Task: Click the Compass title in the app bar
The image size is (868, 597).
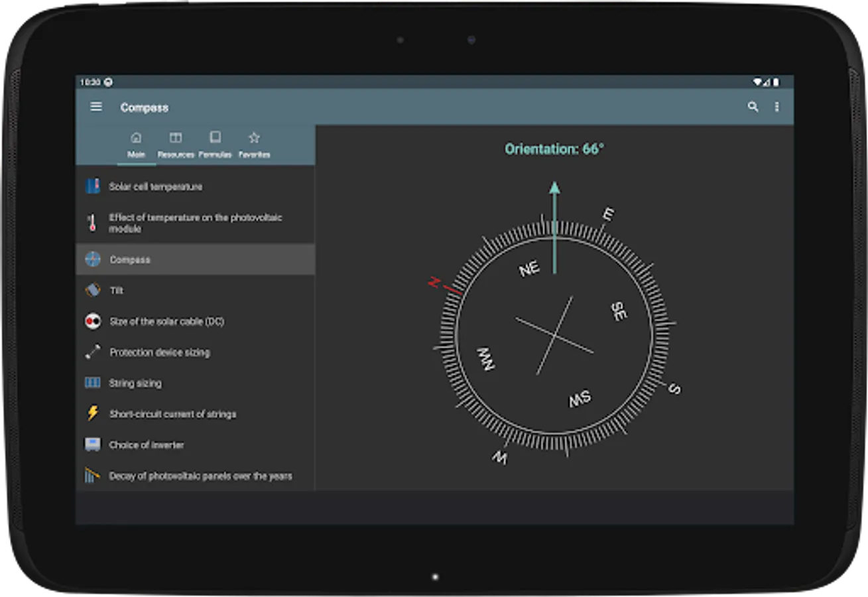Action: pyautogui.click(x=145, y=107)
